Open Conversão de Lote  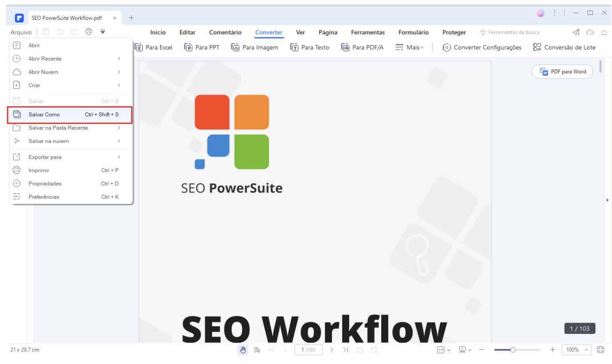click(x=564, y=47)
